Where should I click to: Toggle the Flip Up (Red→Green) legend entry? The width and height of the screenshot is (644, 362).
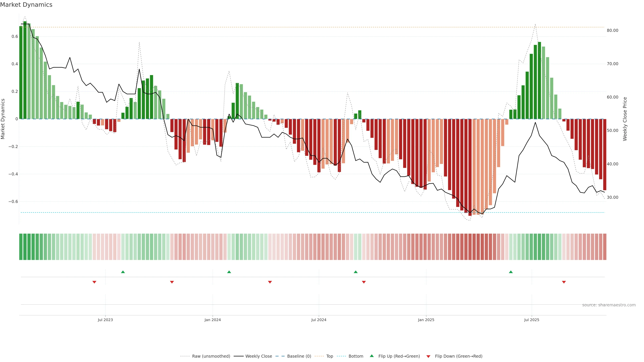click(399, 356)
